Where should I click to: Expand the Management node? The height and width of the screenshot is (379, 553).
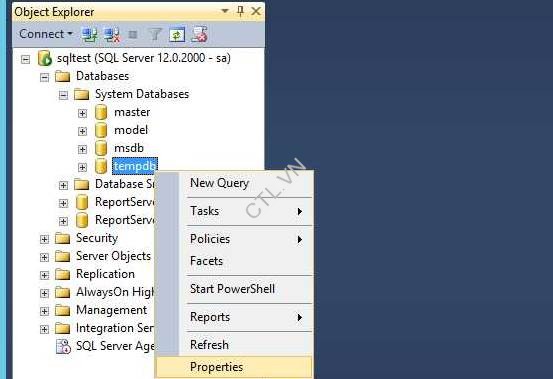point(44,311)
